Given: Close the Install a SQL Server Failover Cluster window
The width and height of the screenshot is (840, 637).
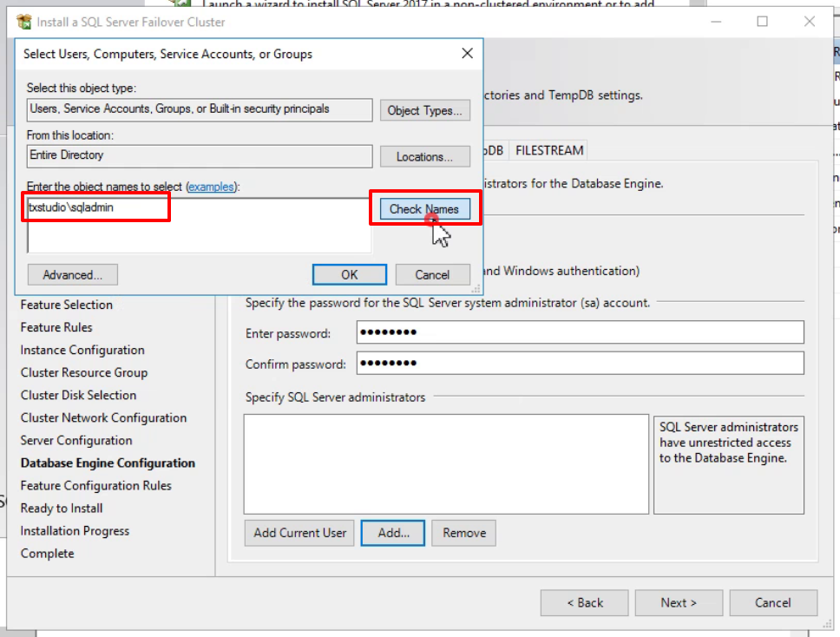Looking at the screenshot, I should coord(810,22).
